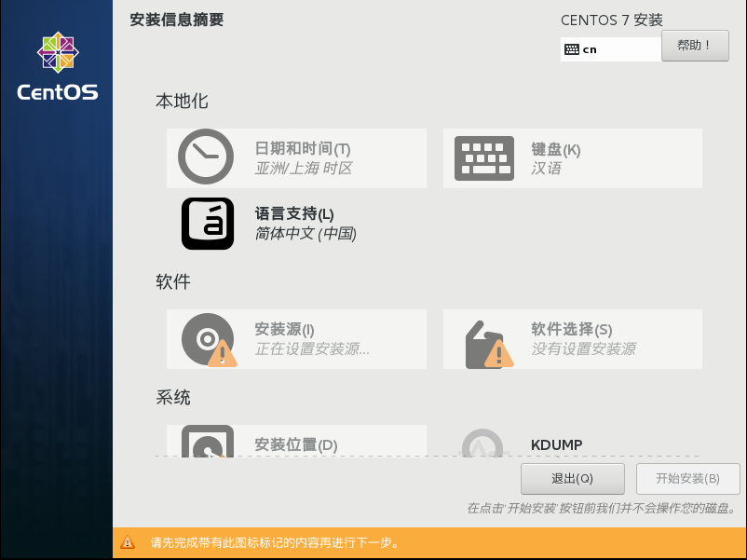Click the cn keyboard layout field

point(611,49)
